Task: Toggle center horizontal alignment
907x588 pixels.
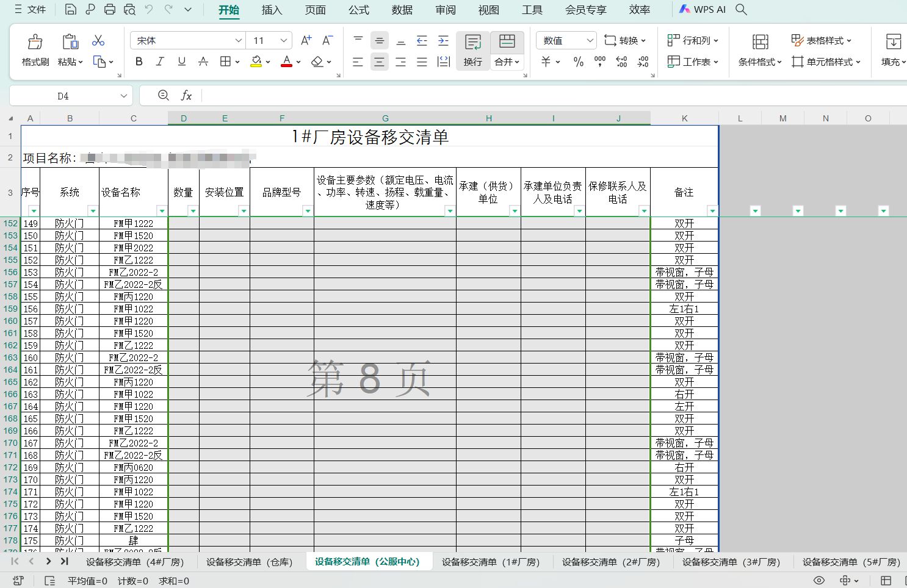Action: click(380, 62)
